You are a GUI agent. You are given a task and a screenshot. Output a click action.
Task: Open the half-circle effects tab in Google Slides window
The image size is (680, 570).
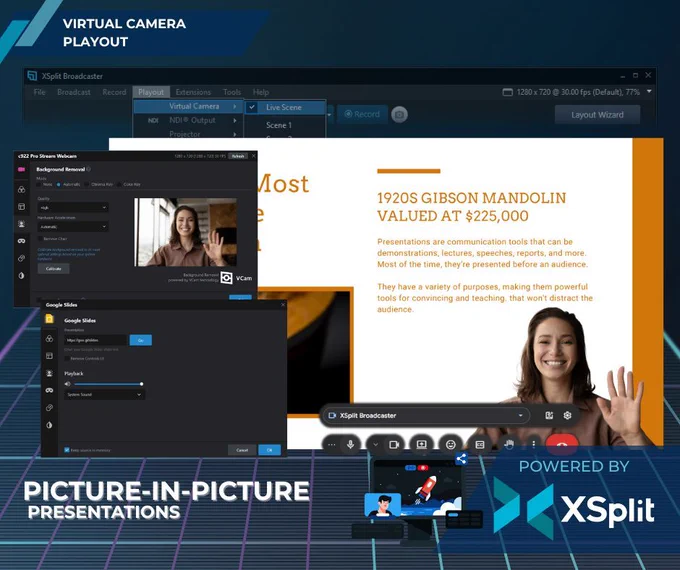coord(49,425)
